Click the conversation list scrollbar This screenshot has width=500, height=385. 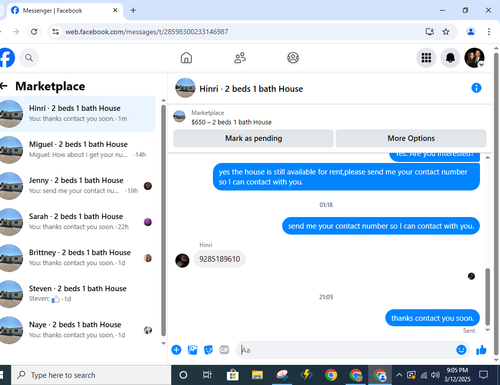(163, 220)
